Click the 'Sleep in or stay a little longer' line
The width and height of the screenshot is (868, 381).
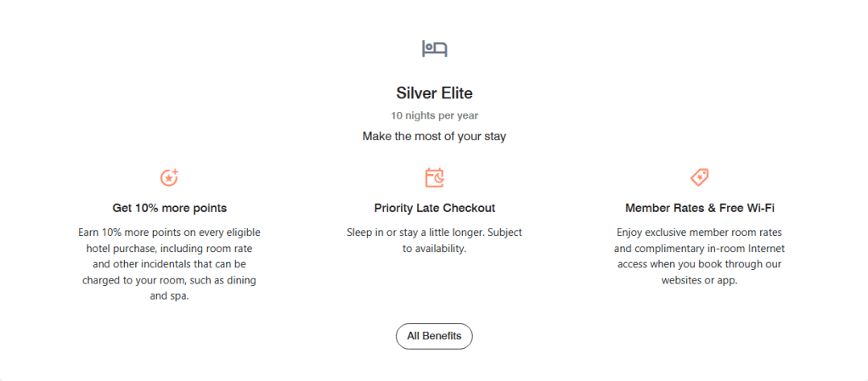(434, 232)
